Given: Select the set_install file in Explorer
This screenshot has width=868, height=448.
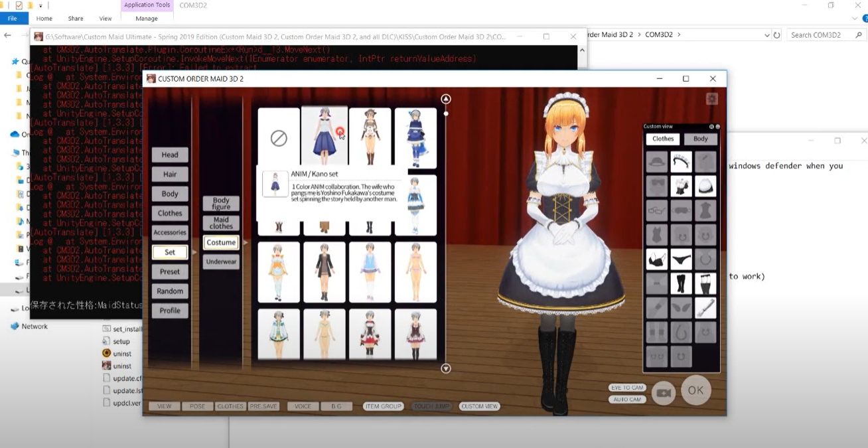Looking at the screenshot, I should pyautogui.click(x=122, y=329).
